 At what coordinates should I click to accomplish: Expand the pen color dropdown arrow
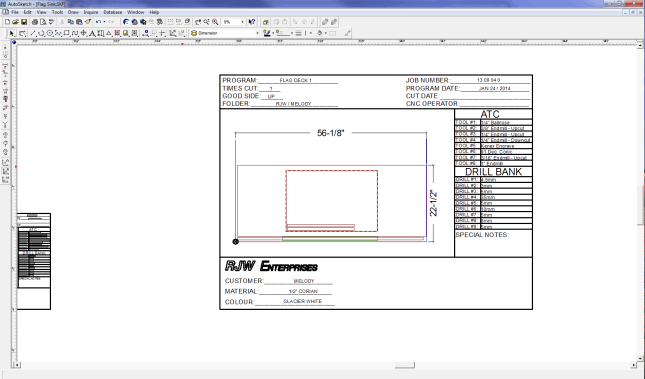click(273, 33)
